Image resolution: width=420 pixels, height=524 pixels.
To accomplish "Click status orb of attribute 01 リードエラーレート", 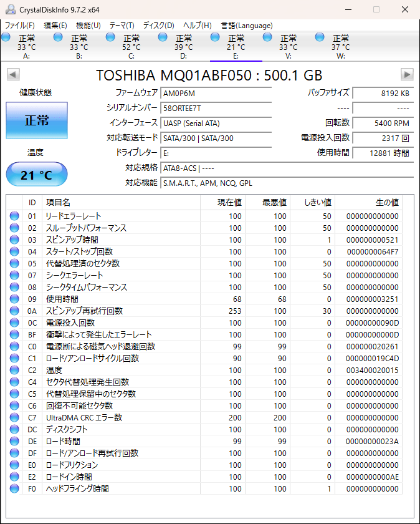I will pos(14,216).
